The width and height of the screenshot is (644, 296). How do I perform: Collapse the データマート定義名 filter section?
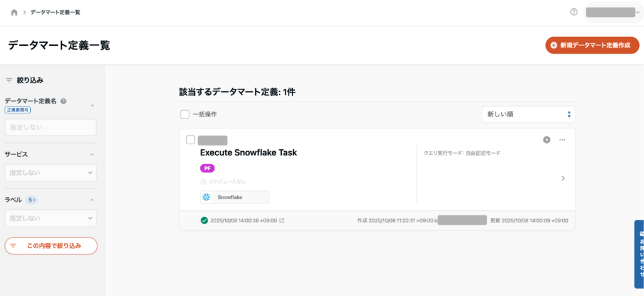tap(92, 105)
